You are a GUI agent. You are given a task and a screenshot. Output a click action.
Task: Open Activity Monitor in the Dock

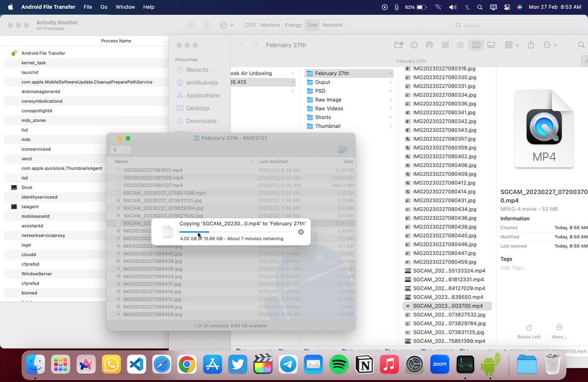(x=465, y=364)
